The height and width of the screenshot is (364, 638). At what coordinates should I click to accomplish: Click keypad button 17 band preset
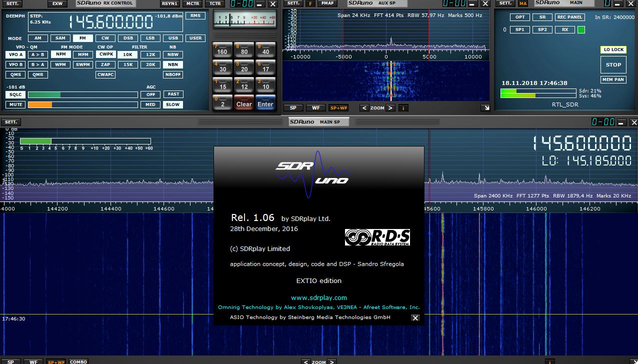click(x=265, y=66)
